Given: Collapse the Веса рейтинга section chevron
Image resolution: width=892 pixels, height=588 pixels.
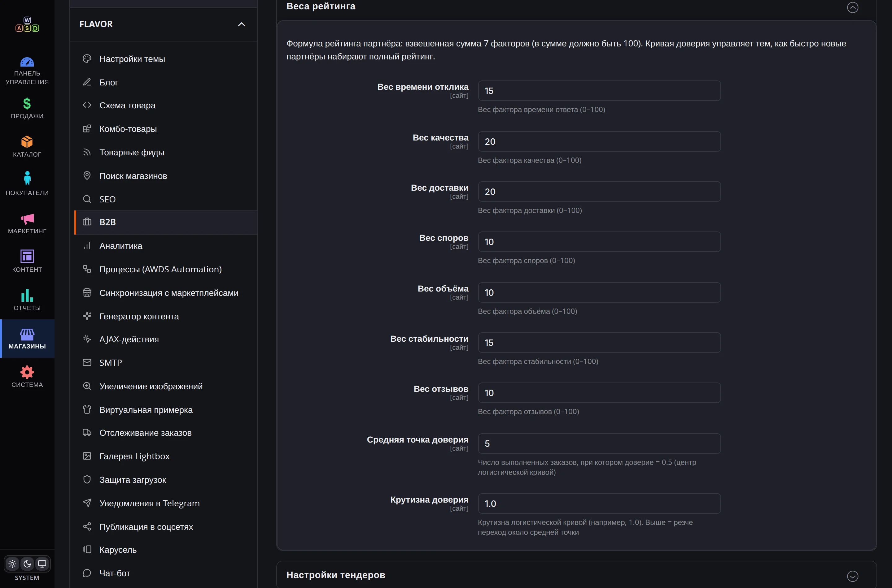Looking at the screenshot, I should (853, 7).
